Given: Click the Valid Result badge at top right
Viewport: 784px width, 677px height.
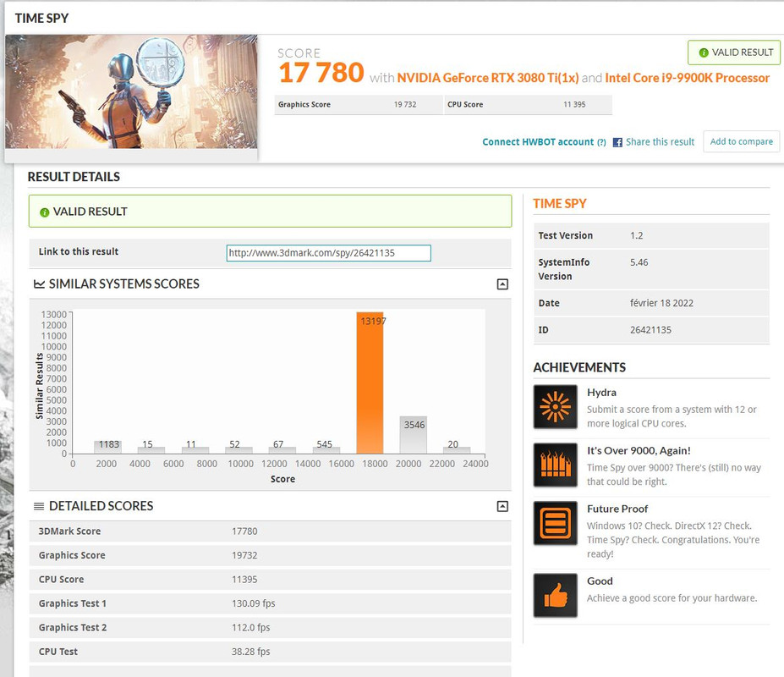Looking at the screenshot, I should (x=734, y=52).
